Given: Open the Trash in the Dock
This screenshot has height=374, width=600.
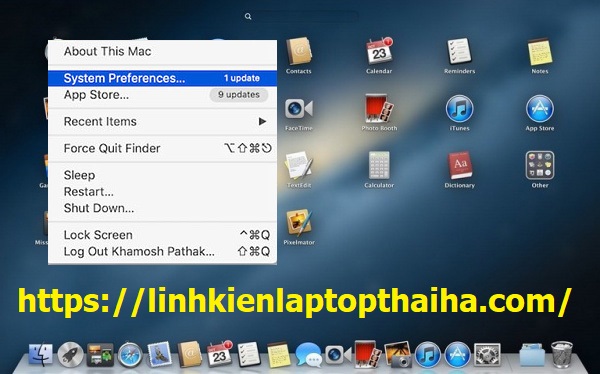Looking at the screenshot, I should coord(562,354).
